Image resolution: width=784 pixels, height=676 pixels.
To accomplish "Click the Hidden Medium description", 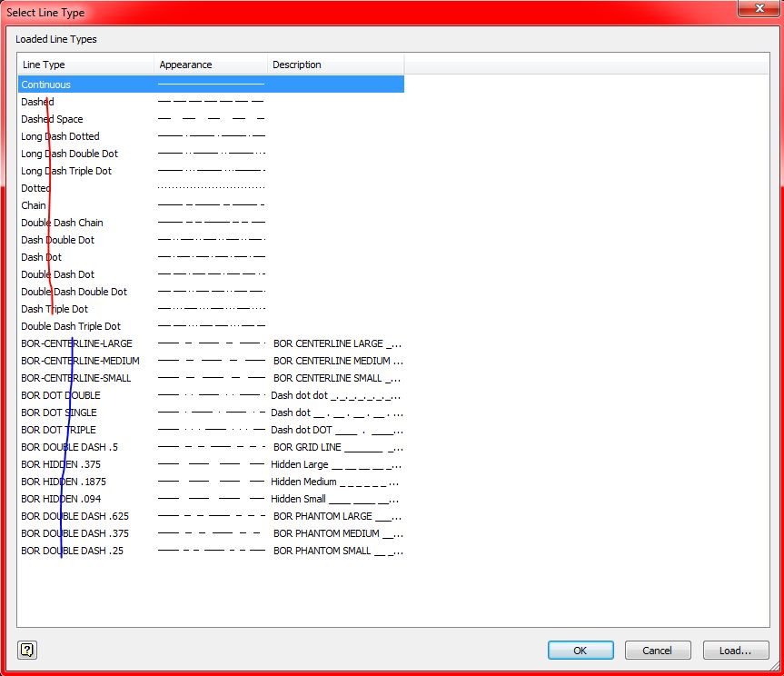I will (x=335, y=482).
